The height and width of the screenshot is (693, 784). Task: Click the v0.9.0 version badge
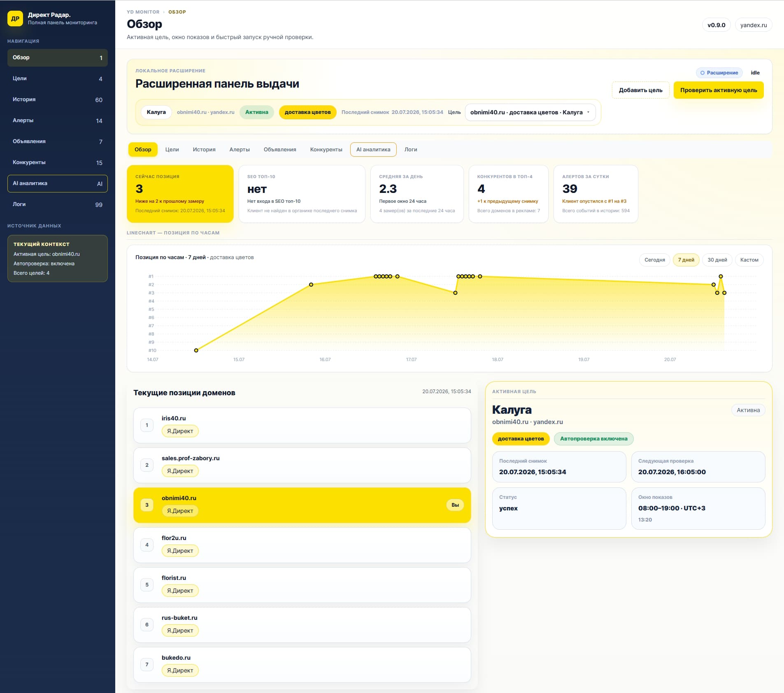(716, 25)
